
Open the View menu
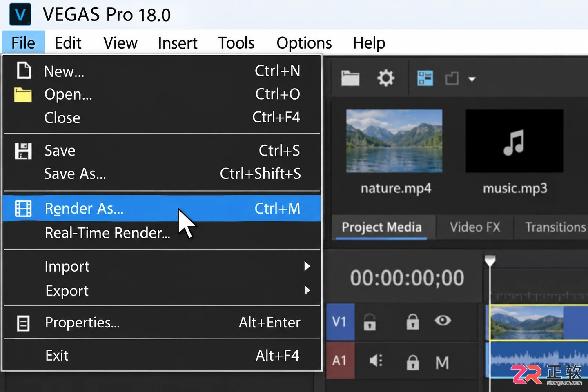(120, 42)
